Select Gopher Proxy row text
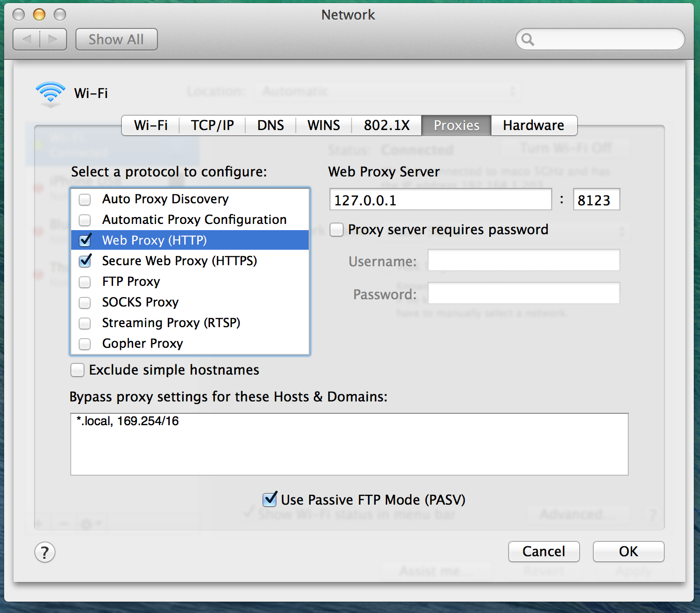 point(142,344)
